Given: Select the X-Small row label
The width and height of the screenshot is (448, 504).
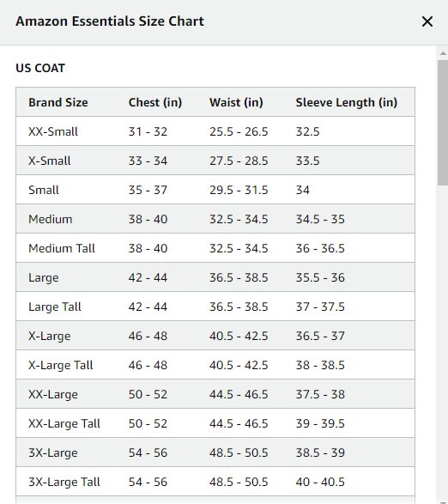Looking at the screenshot, I should (x=50, y=161).
